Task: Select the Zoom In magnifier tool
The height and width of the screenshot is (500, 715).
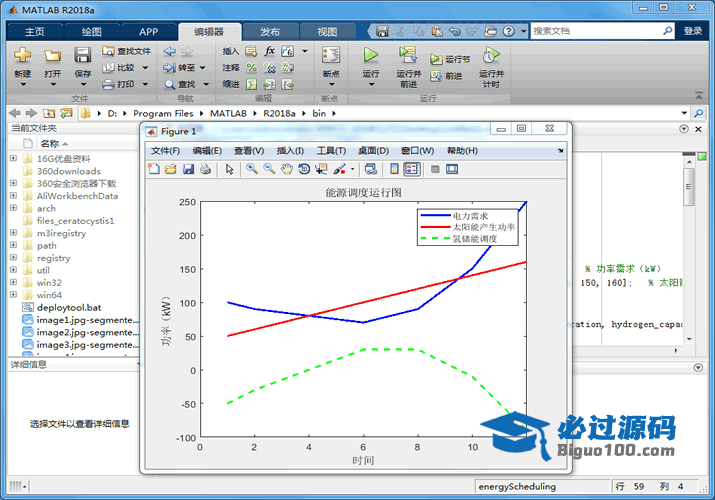Action: [252, 169]
